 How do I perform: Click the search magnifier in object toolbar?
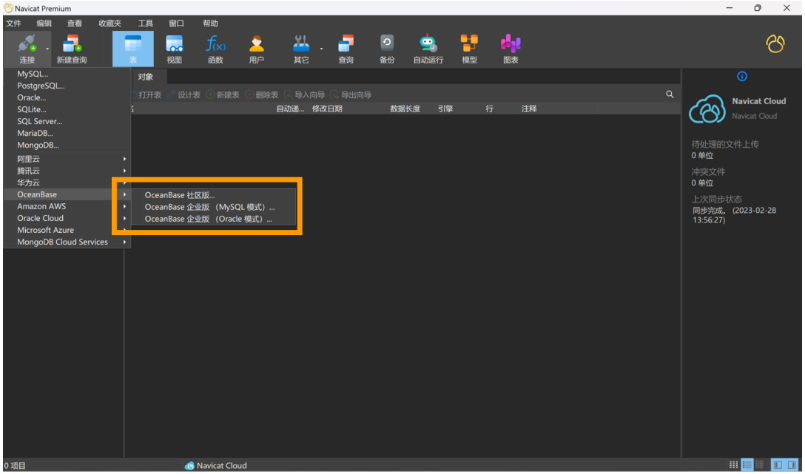click(669, 94)
